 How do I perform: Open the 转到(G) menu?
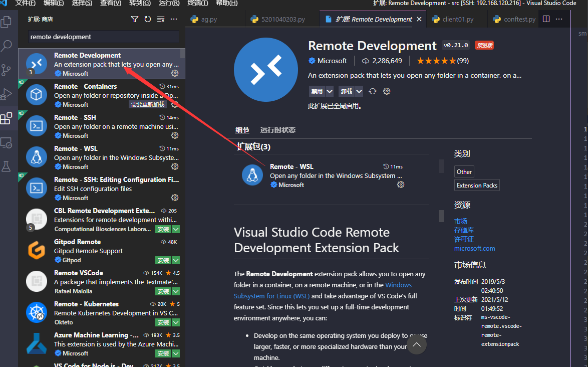point(140,3)
